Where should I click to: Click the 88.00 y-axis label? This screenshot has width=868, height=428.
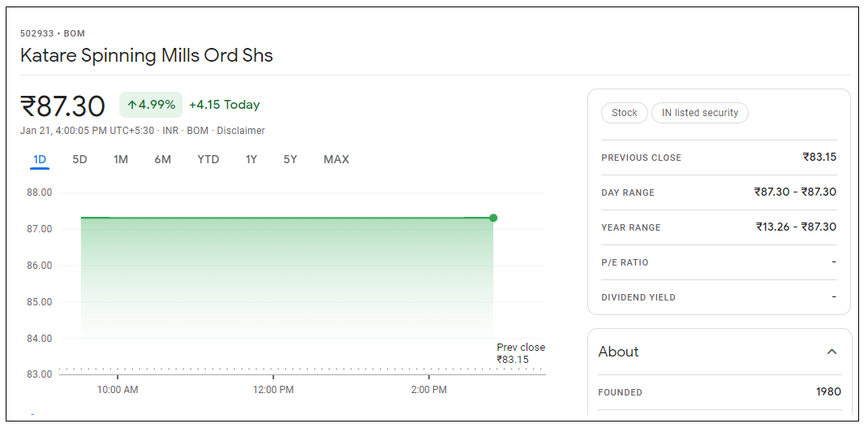click(x=39, y=193)
